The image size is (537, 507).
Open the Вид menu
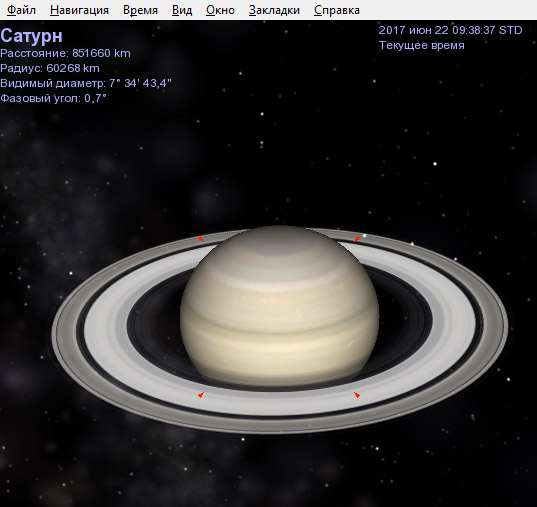[x=182, y=10]
